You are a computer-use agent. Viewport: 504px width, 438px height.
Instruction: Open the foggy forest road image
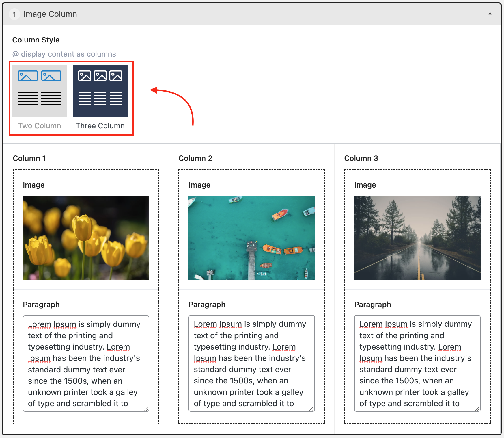[x=417, y=237]
